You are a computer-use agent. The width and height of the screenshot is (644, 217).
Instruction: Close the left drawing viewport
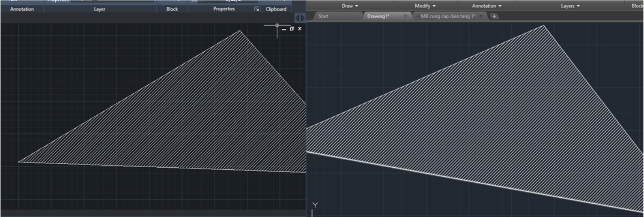click(x=300, y=29)
